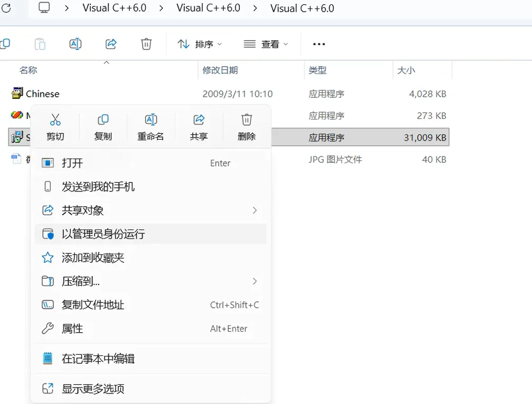Sort by 名称 column header
This screenshot has height=404, width=532.
[x=28, y=70]
